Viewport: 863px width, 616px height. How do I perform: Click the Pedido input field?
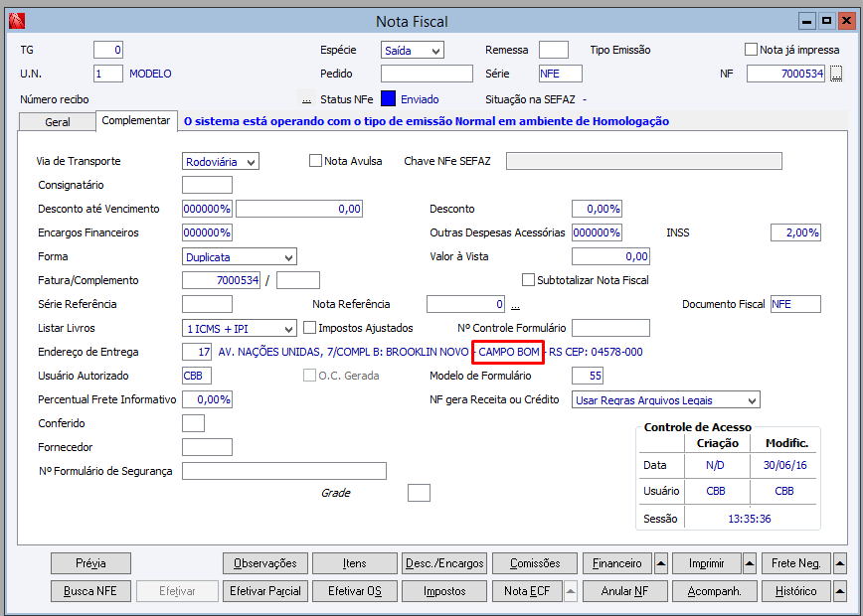pos(427,74)
